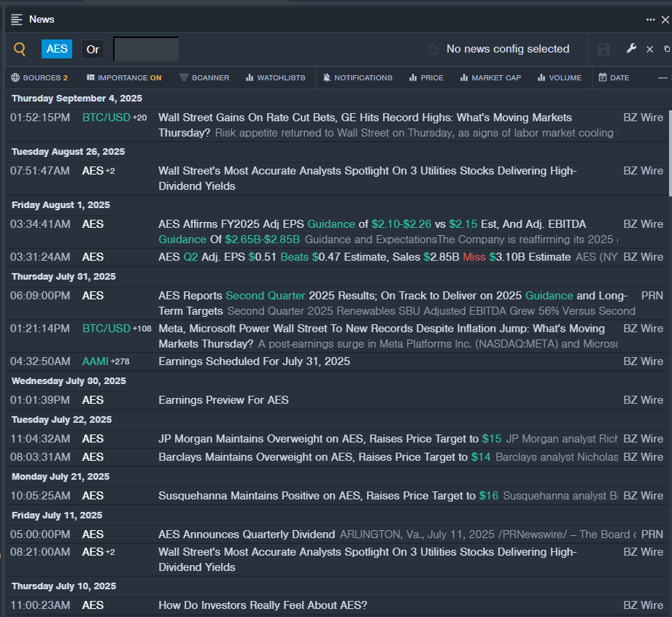Click the AES +2 ticker in 07:51:47AM row
The width and height of the screenshot is (672, 617).
coord(99,171)
